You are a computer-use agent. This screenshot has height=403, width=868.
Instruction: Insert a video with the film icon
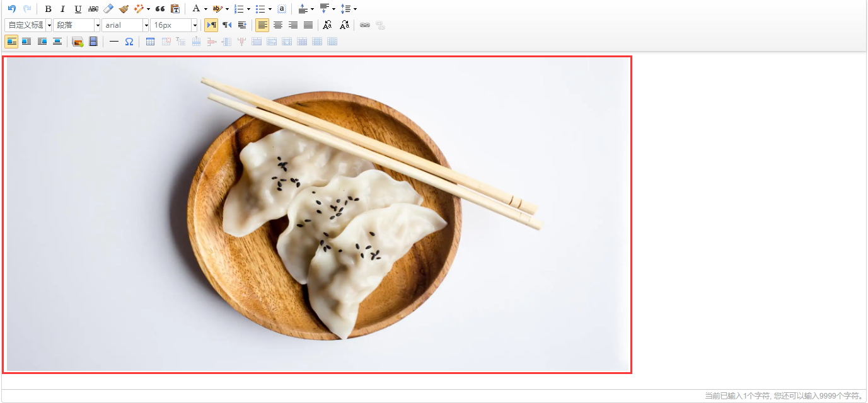coord(93,42)
